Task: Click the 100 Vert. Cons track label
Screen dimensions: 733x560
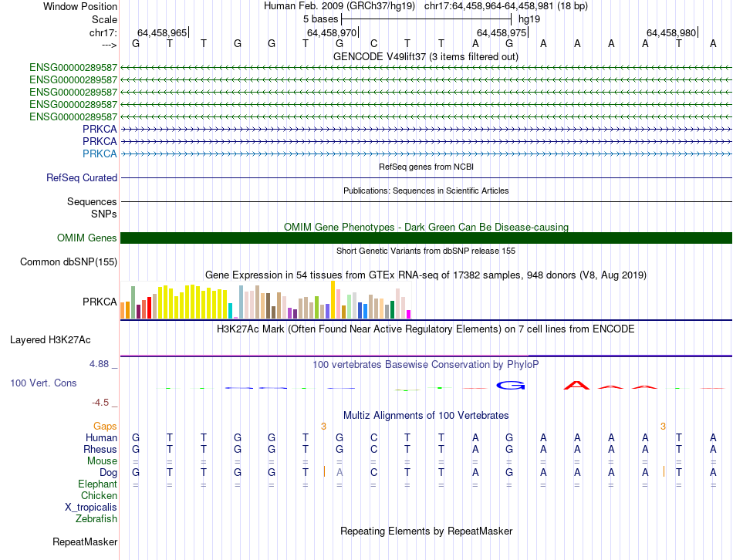Action: pos(43,383)
